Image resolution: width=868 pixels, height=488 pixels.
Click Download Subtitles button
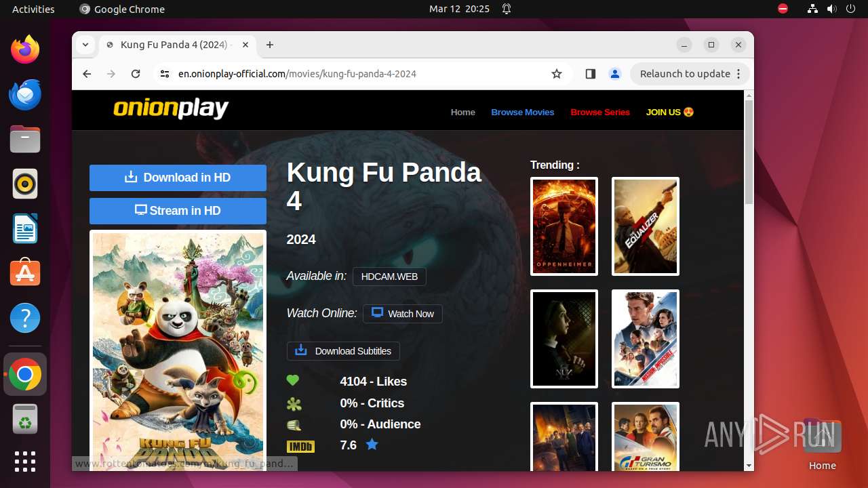click(343, 351)
